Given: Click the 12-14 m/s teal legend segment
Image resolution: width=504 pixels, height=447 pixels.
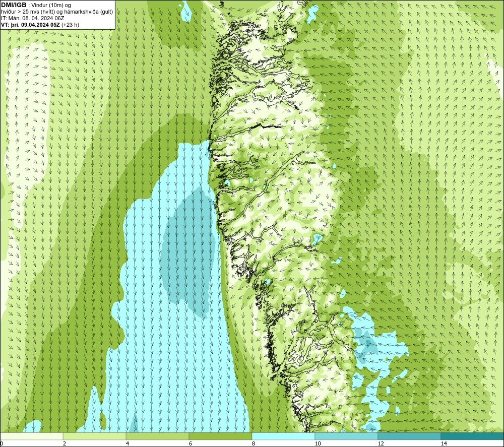Looking at the screenshot, I should click(409, 436).
